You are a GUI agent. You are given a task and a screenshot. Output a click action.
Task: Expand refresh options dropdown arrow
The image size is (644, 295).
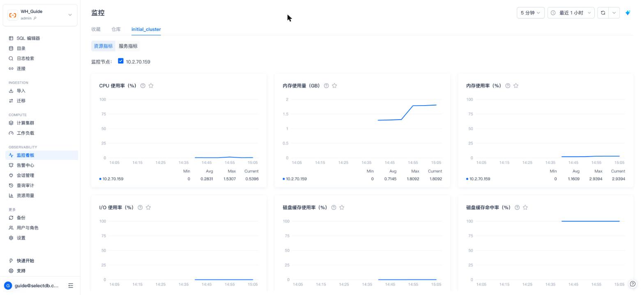click(614, 13)
